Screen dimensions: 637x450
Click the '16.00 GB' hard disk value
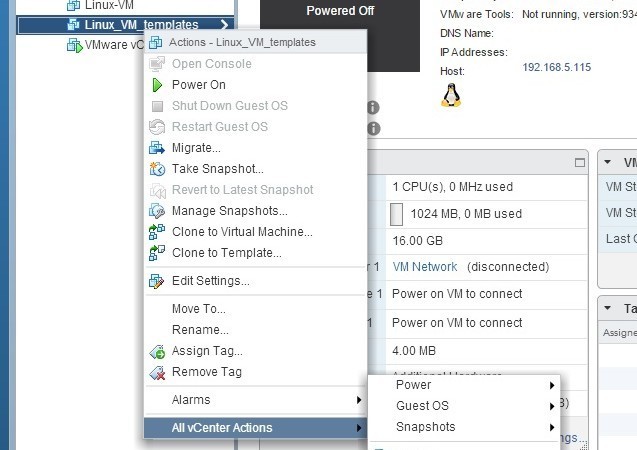click(418, 241)
